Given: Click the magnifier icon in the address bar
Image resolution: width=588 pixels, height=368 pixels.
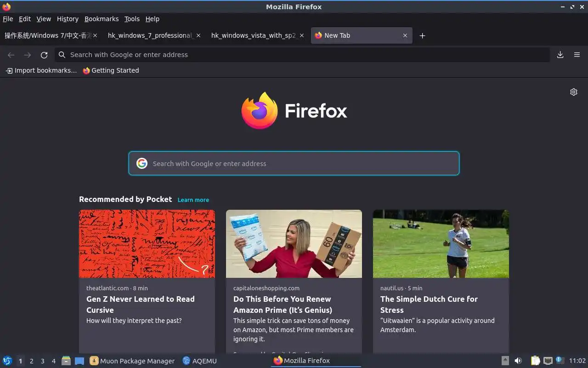Looking at the screenshot, I should point(62,55).
